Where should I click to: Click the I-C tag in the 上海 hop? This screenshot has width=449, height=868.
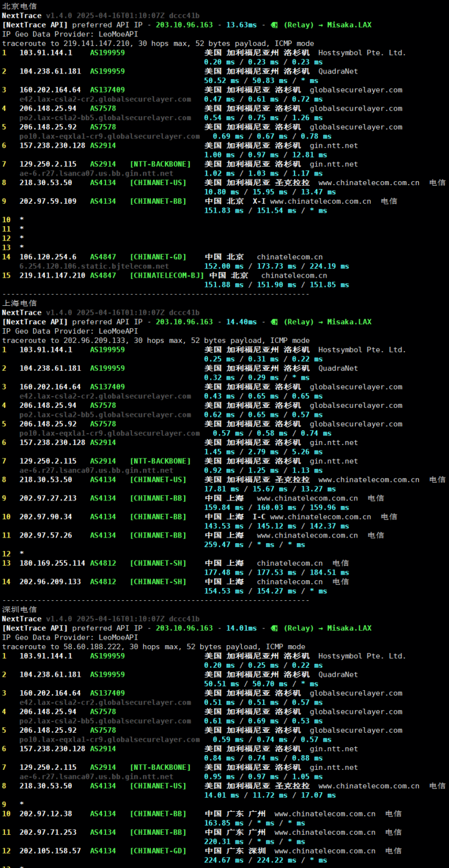(259, 517)
